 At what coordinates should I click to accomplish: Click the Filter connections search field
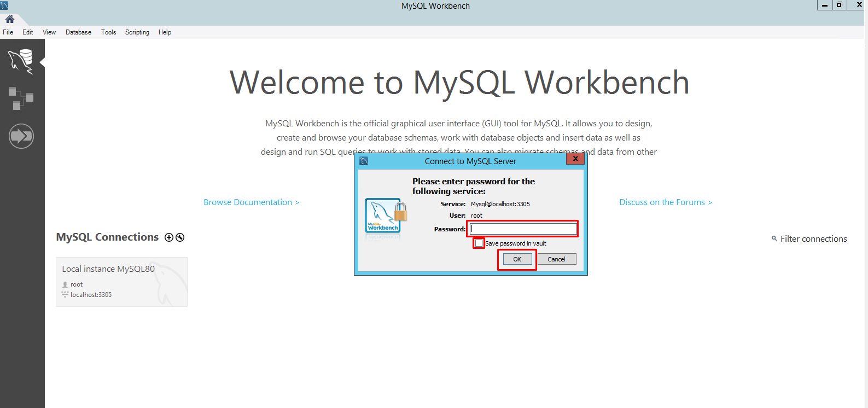click(813, 239)
